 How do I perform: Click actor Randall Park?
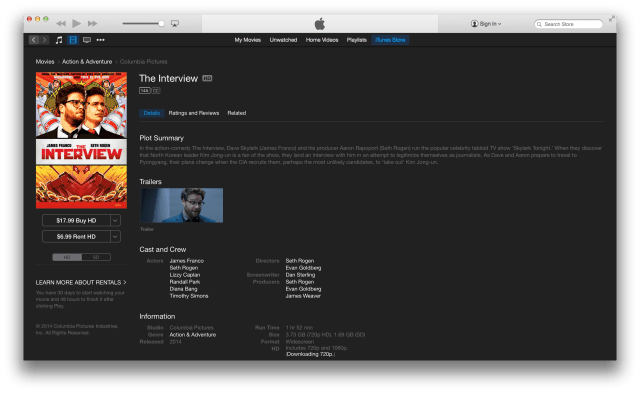pyautogui.click(x=185, y=282)
